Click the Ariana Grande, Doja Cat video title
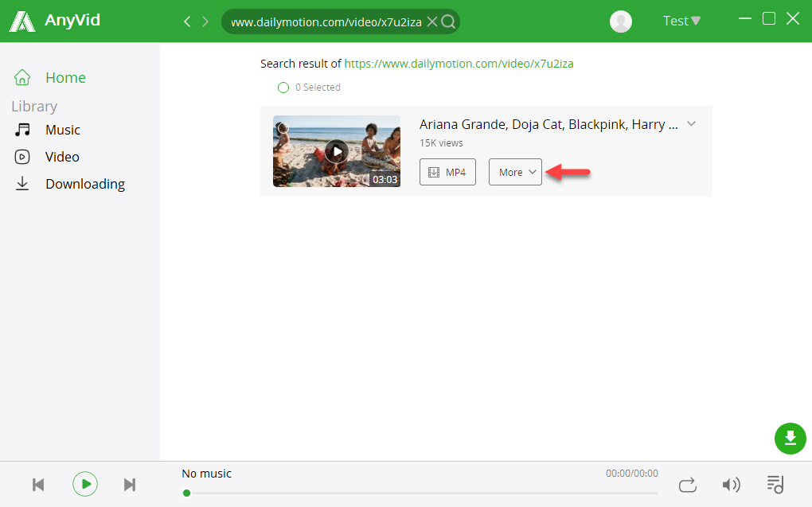Screen dimensions: 812x507 tap(548, 125)
